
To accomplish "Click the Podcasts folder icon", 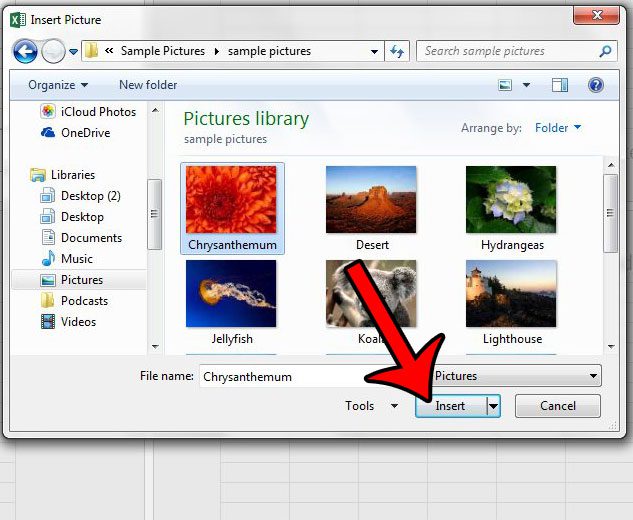I will pos(48,300).
